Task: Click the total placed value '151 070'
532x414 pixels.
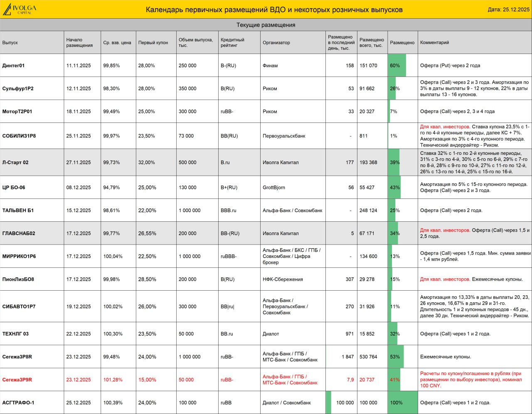Action: click(368, 66)
